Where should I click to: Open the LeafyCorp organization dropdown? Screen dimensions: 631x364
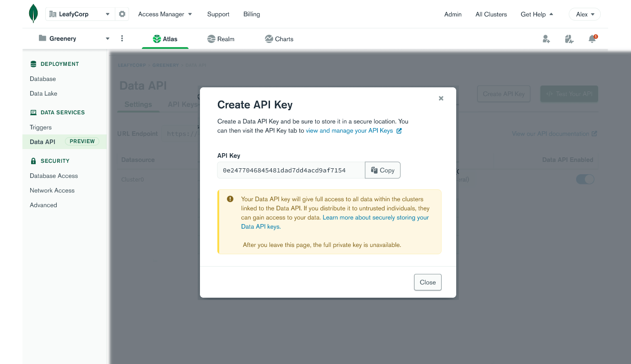coord(79,14)
